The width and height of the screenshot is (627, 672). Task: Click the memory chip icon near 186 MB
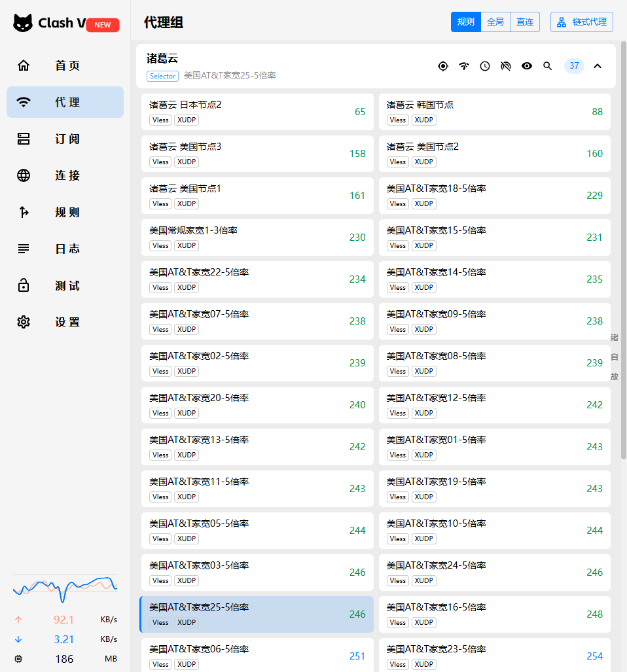(18, 659)
